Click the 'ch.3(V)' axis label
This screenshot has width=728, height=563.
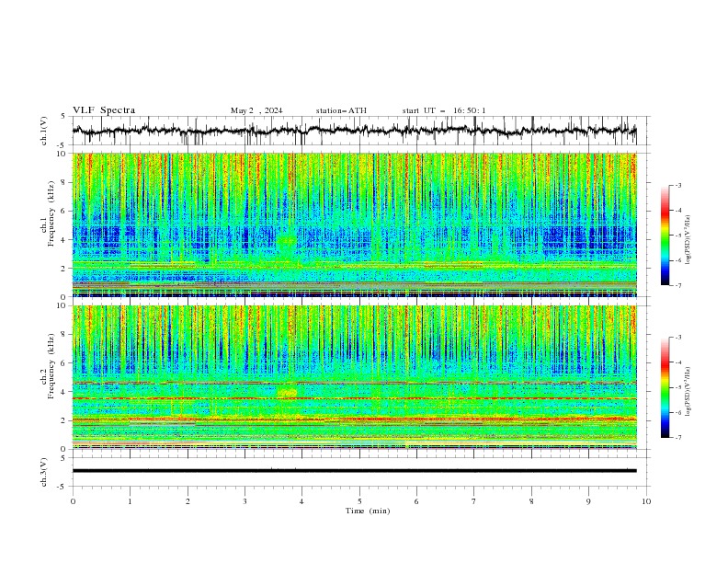click(x=44, y=472)
